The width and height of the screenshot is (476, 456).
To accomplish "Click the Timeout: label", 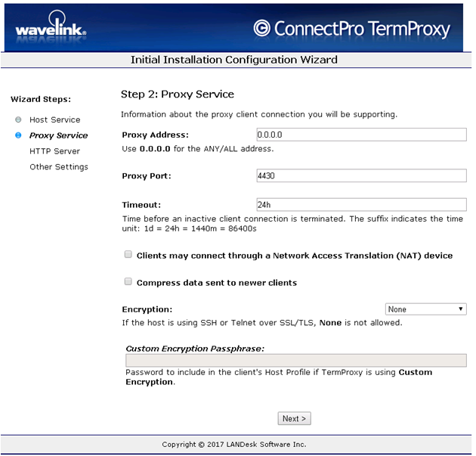I will point(141,205).
